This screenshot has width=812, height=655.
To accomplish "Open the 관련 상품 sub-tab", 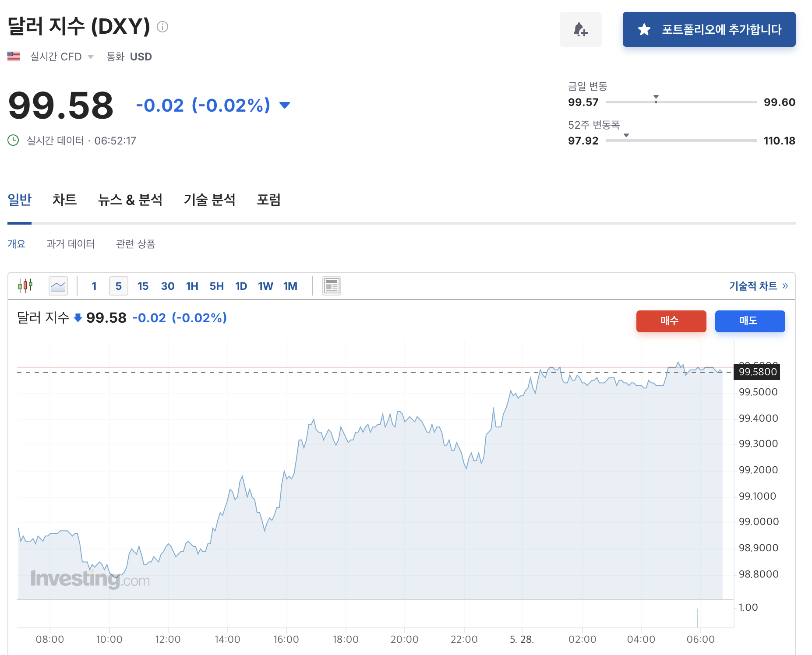I will point(136,244).
